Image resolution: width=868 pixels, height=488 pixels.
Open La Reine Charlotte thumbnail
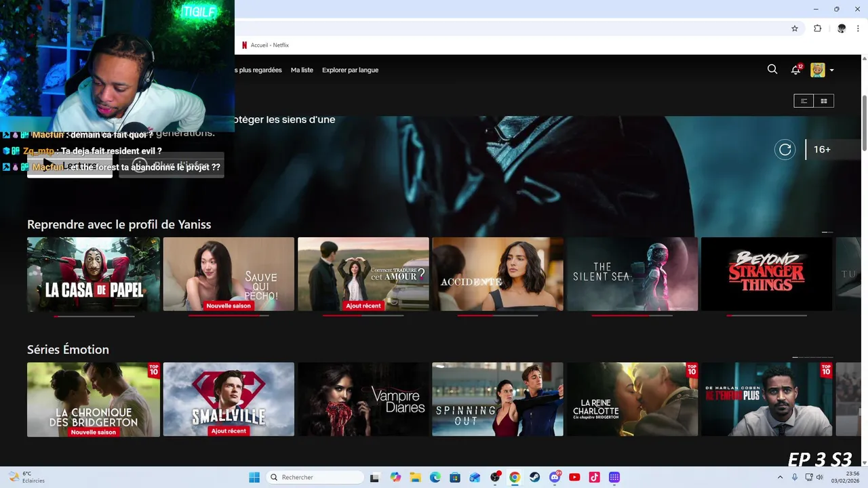point(632,399)
